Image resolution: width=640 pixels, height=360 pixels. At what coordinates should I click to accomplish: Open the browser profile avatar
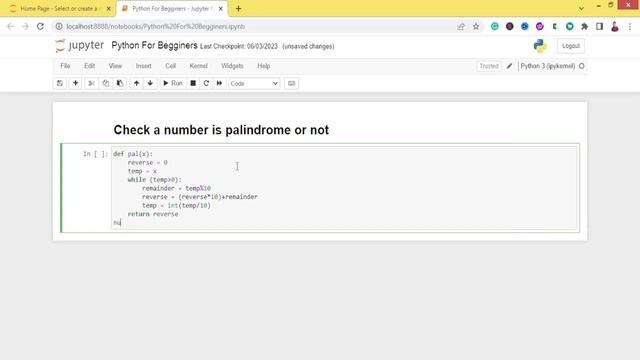(615, 27)
